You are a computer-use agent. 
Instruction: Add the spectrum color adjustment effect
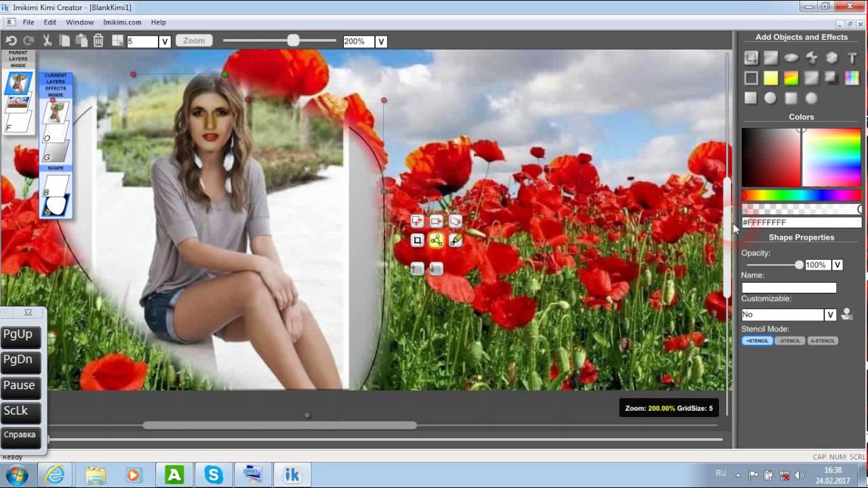tap(852, 79)
